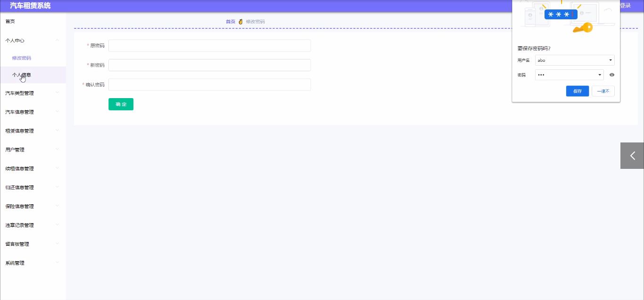Click 汽车租赁系统 header title

(30, 6)
